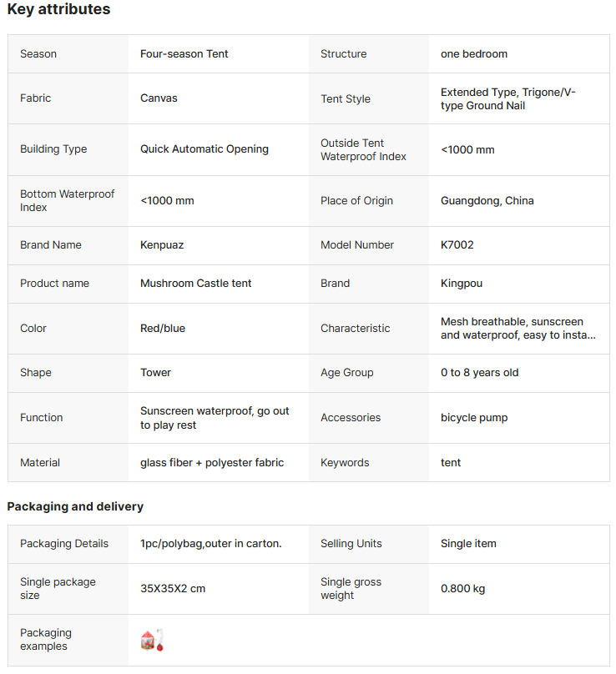Select the K7002 model number
Screen dimensions: 616x674
click(457, 245)
